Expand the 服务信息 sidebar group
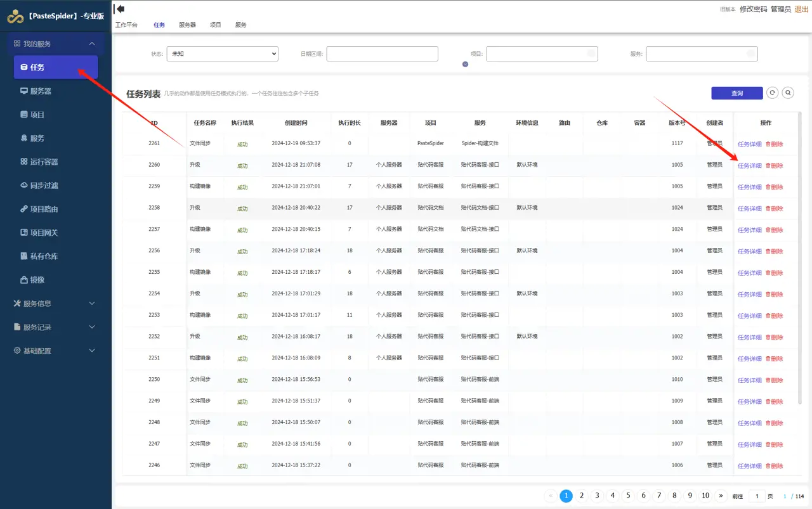Image resolution: width=812 pixels, height=509 pixels. point(56,304)
